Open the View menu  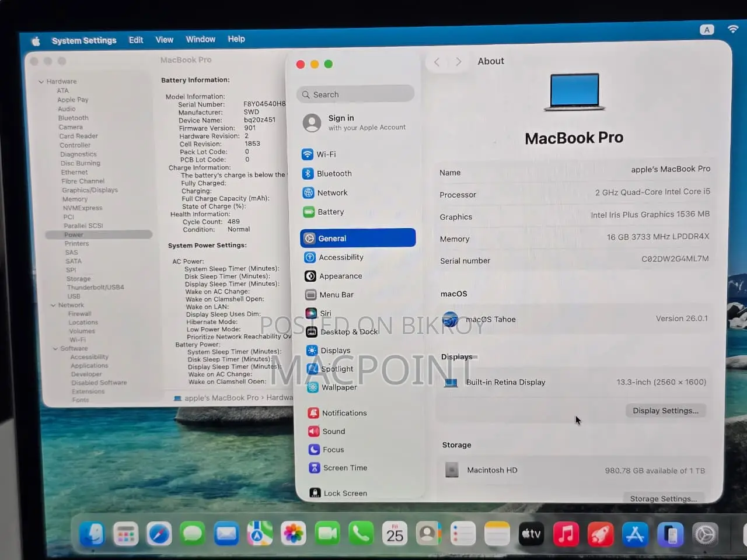point(165,40)
